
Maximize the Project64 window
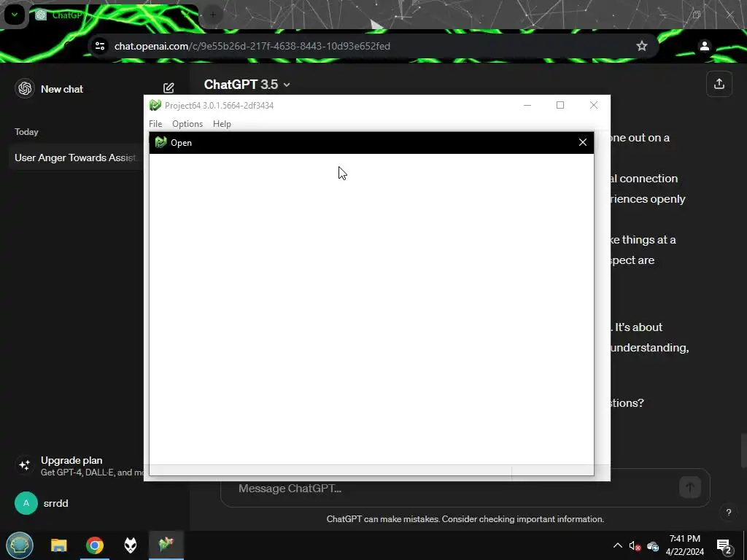(560, 105)
